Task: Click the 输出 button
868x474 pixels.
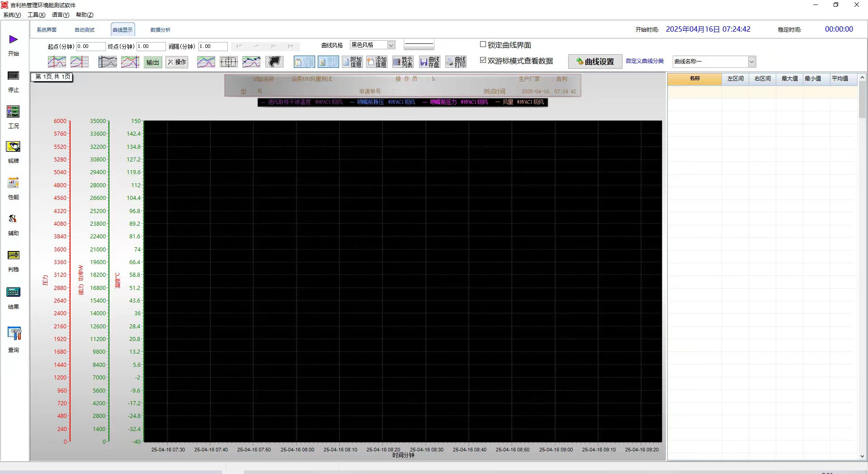Action: point(153,62)
